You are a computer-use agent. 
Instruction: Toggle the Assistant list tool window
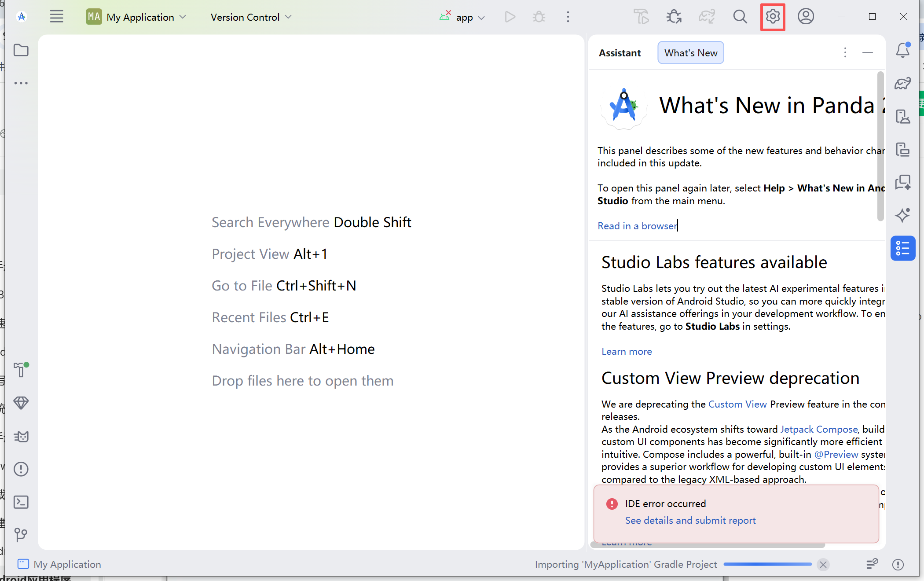pos(903,248)
